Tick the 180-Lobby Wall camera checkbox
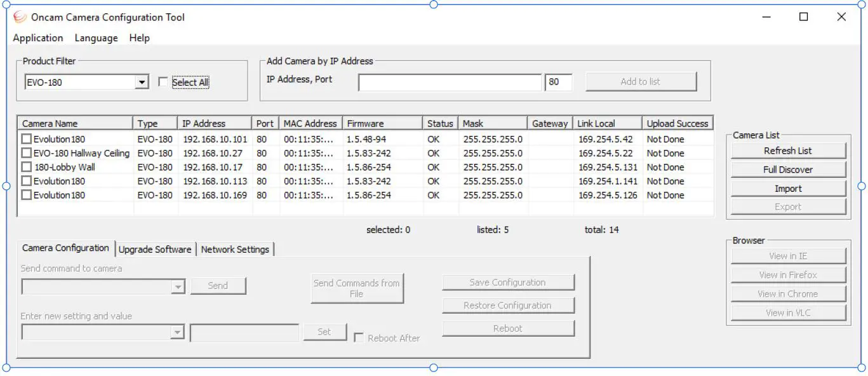The image size is (868, 376). click(26, 167)
